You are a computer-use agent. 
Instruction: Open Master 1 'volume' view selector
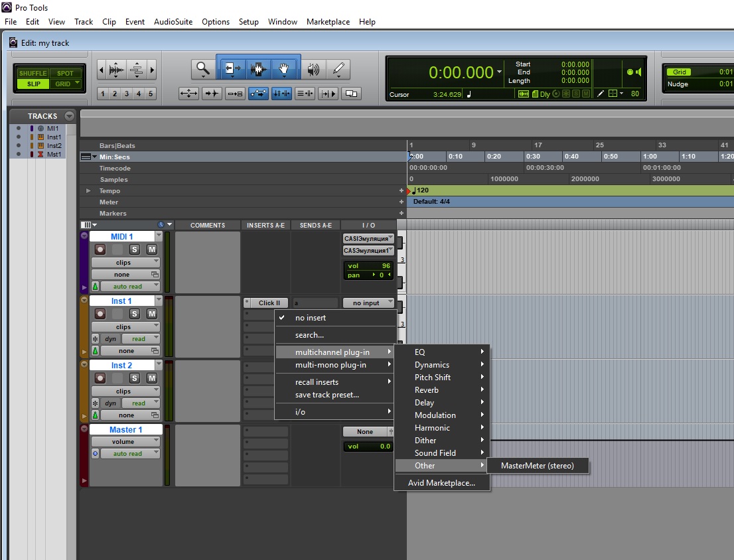[125, 442]
